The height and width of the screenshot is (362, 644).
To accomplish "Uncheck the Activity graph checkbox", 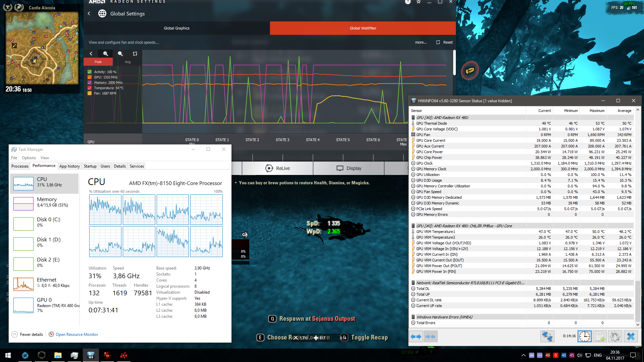I will pyautogui.click(x=90, y=72).
